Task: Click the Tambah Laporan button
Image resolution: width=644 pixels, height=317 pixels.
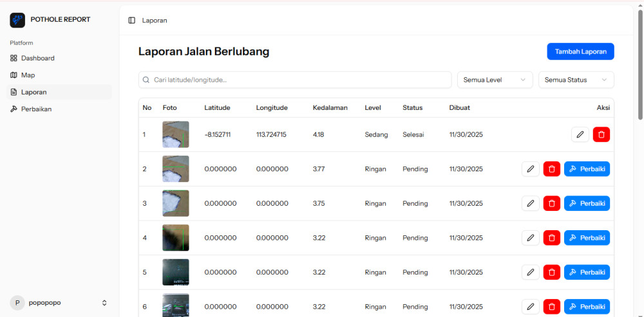Action: (x=580, y=51)
